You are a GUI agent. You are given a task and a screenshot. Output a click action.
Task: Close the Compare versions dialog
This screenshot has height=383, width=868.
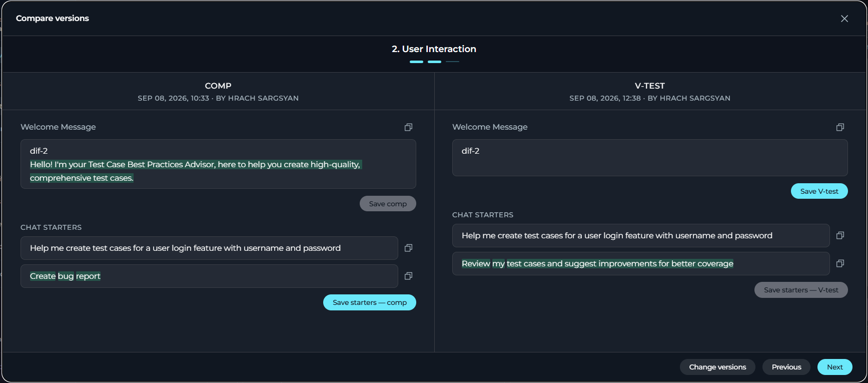pos(844,19)
